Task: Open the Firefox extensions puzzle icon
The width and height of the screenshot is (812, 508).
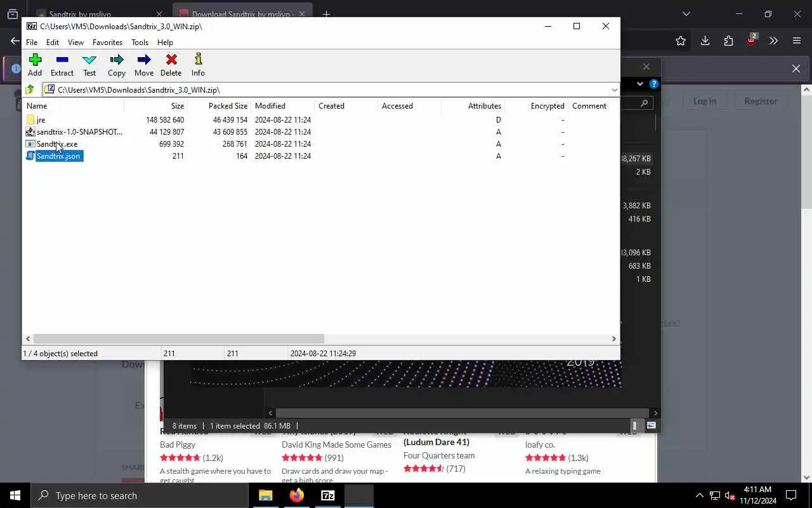Action: pyautogui.click(x=728, y=41)
